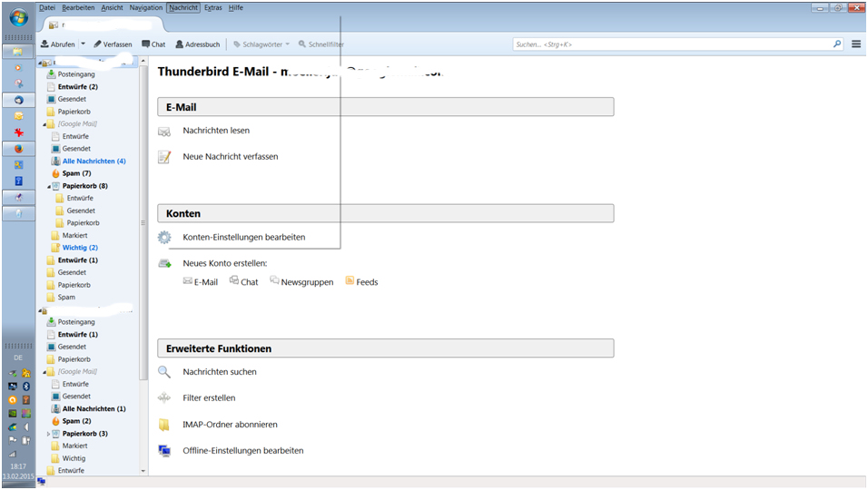868x490 pixels.
Task: Open the dropdown arrow next to Abrufen
Action: pos(83,44)
